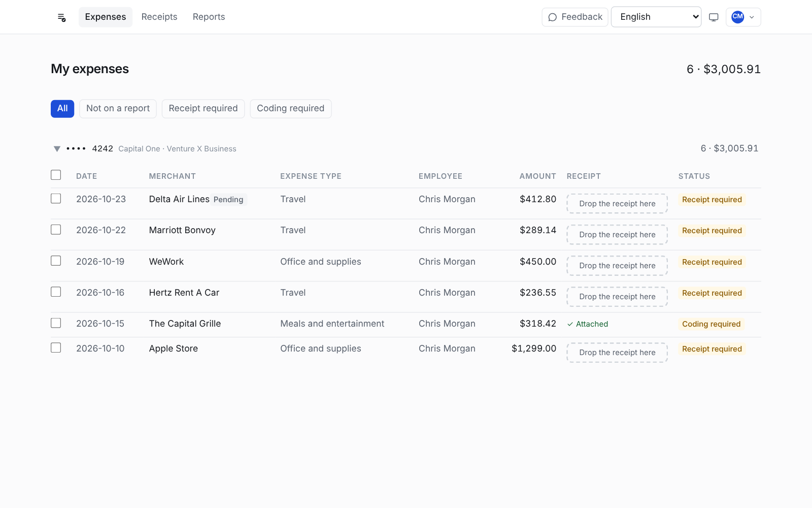Viewport: 812px width, 508px height.
Task: Open the Attached receipt for Capital Grille
Action: click(588, 324)
